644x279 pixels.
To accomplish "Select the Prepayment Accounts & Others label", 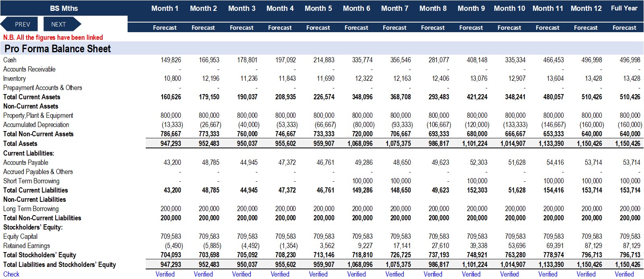I will pyautogui.click(x=43, y=88).
